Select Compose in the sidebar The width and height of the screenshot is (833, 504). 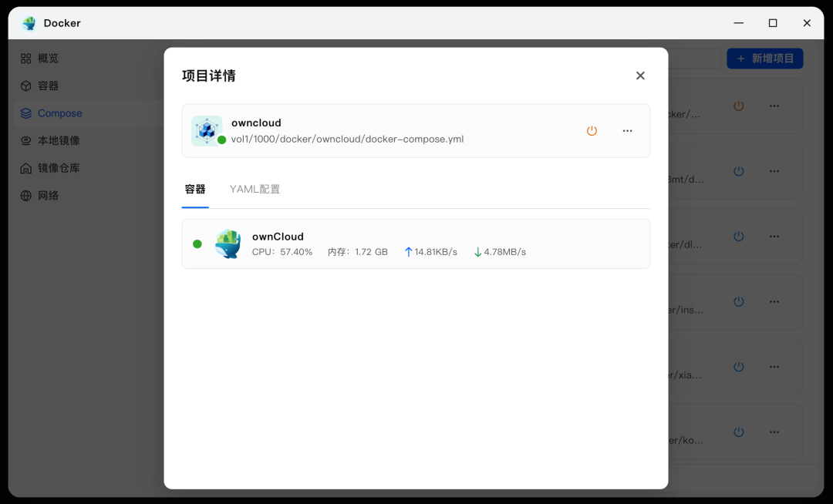tap(52, 113)
